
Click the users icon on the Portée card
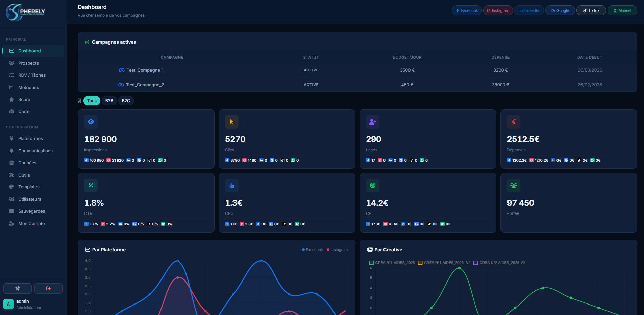[513, 185]
